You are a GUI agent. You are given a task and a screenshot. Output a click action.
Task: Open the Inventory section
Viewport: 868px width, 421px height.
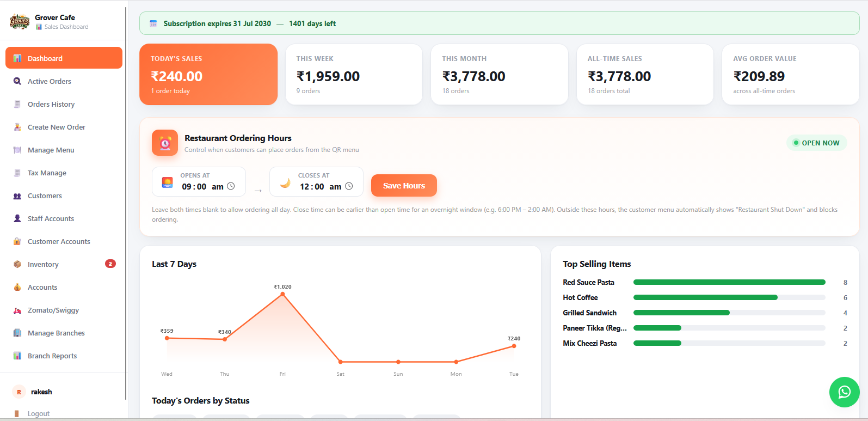tap(64, 264)
